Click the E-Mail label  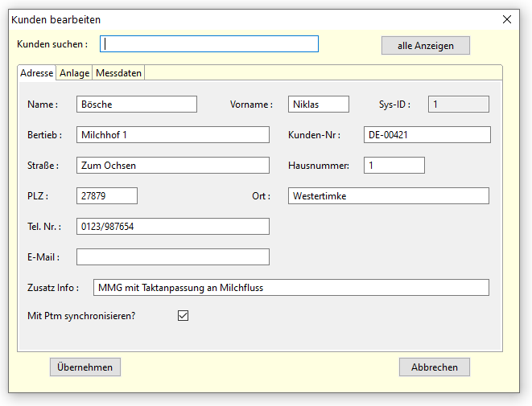coord(43,257)
